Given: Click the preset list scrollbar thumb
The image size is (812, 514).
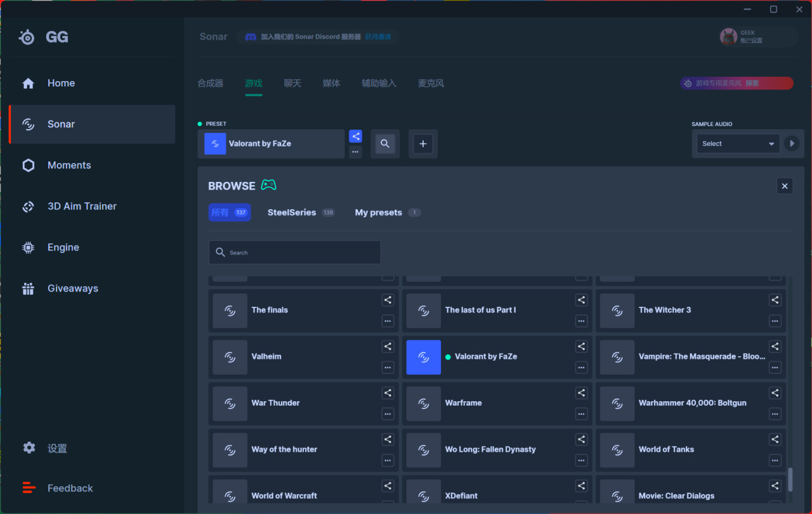Looking at the screenshot, I should click(790, 480).
